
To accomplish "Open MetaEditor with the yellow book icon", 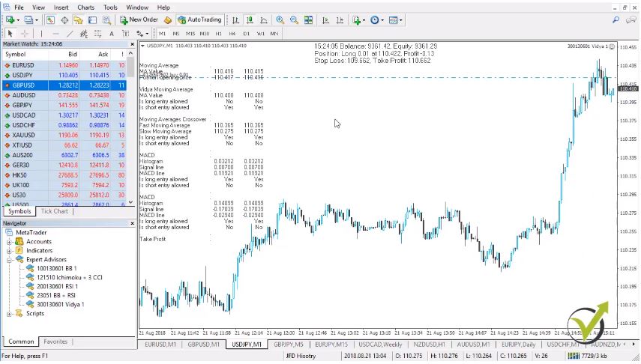I will pyautogui.click(x=168, y=19).
